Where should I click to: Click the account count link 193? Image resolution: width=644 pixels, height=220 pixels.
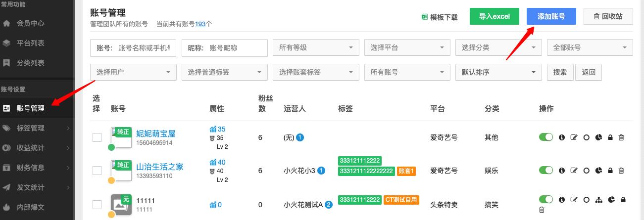tap(200, 24)
